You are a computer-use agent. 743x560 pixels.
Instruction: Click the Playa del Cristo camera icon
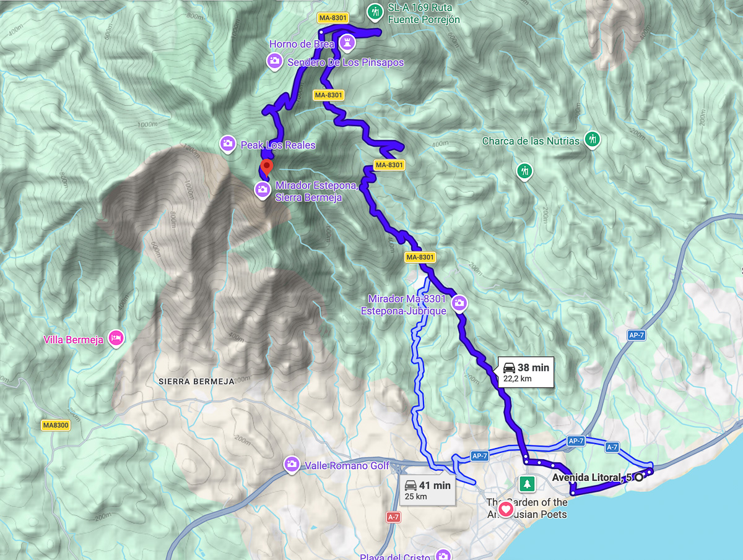(x=442, y=556)
